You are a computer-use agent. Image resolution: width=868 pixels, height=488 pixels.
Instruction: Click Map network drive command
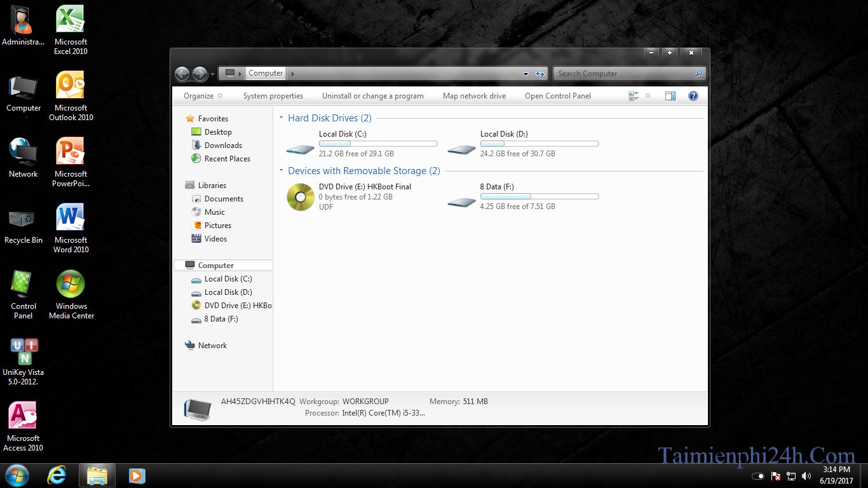[475, 96]
